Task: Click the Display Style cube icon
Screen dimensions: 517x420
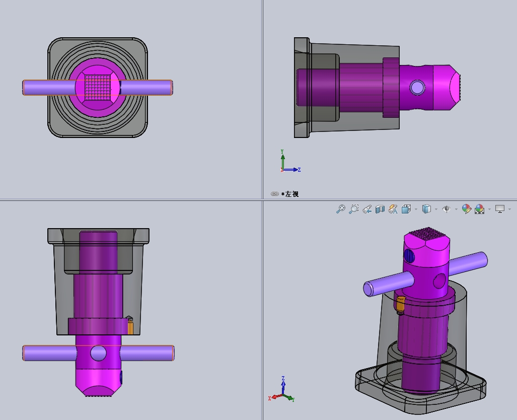Action: [x=426, y=209]
